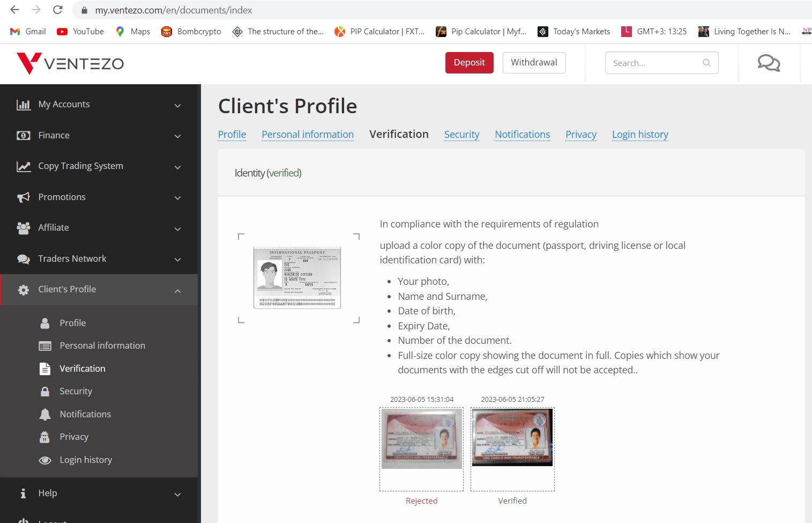Select the Verification tab
This screenshot has width=812, height=523.
399,134
